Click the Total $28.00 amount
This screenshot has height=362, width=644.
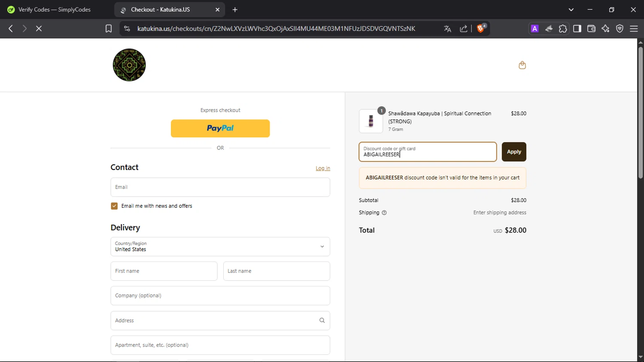[516, 230]
